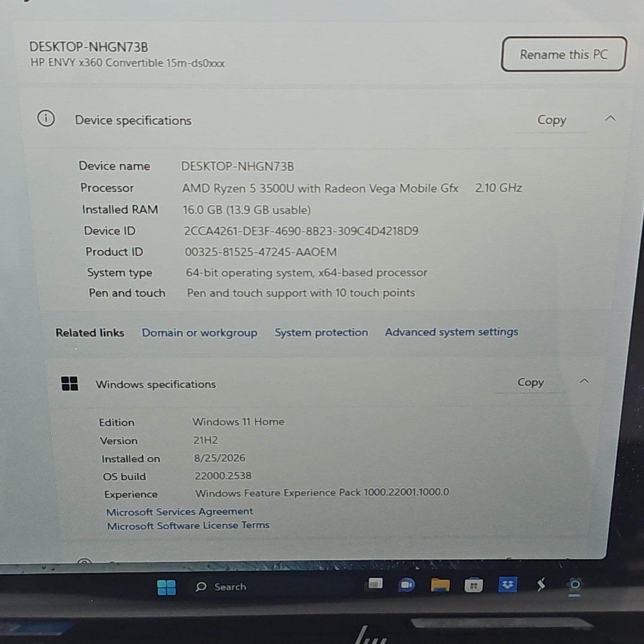This screenshot has height=644, width=644.
Task: Click the Windows specifications heading
Action: (x=155, y=384)
